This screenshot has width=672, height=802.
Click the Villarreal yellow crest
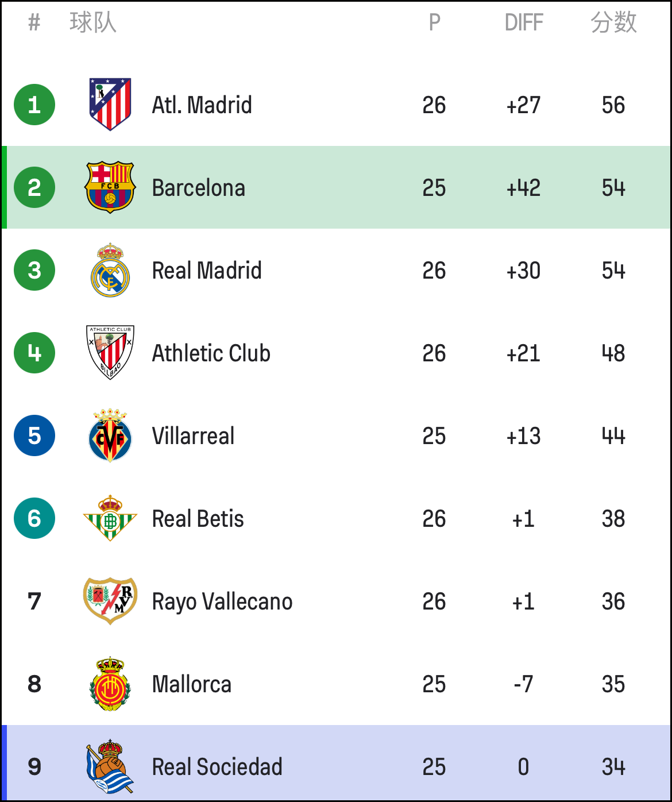coord(110,435)
